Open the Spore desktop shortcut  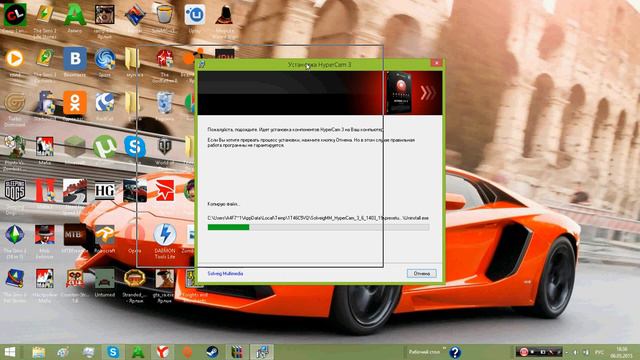(x=105, y=59)
